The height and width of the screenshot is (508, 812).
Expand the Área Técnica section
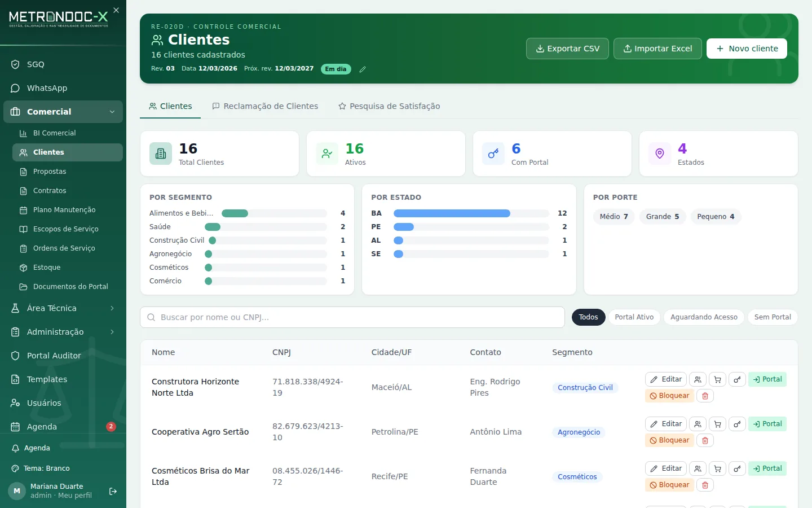click(x=63, y=308)
